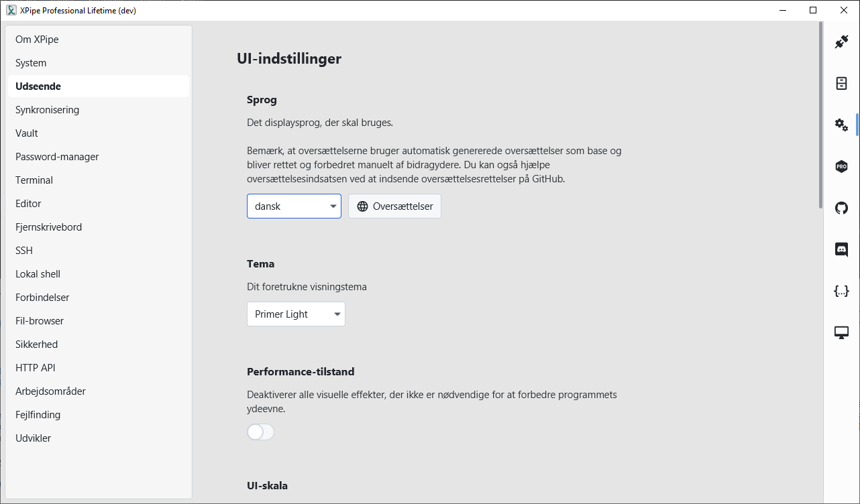Screen dimensions: 860x504
Task: Click the XPipe app icon in titlebar
Action: point(11,10)
